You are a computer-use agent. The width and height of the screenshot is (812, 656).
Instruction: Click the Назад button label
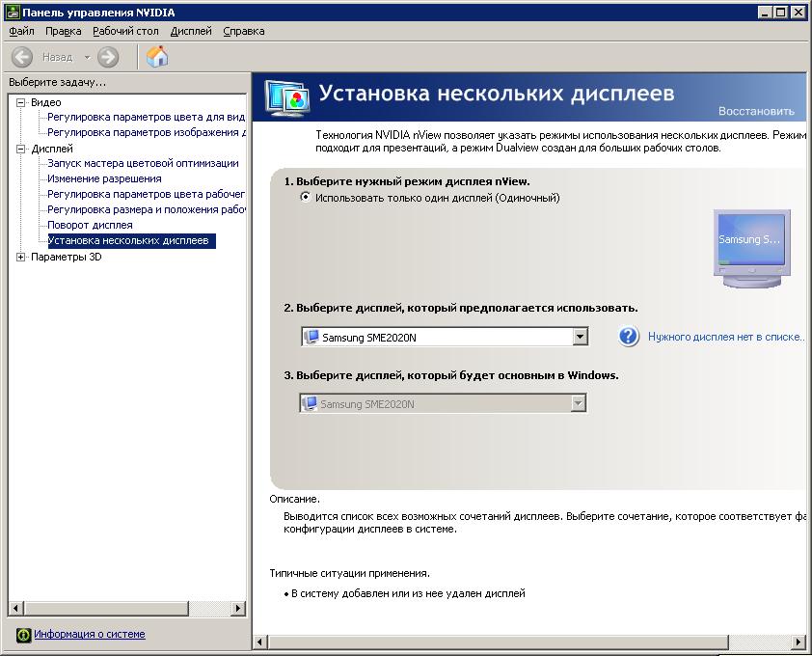pos(58,57)
